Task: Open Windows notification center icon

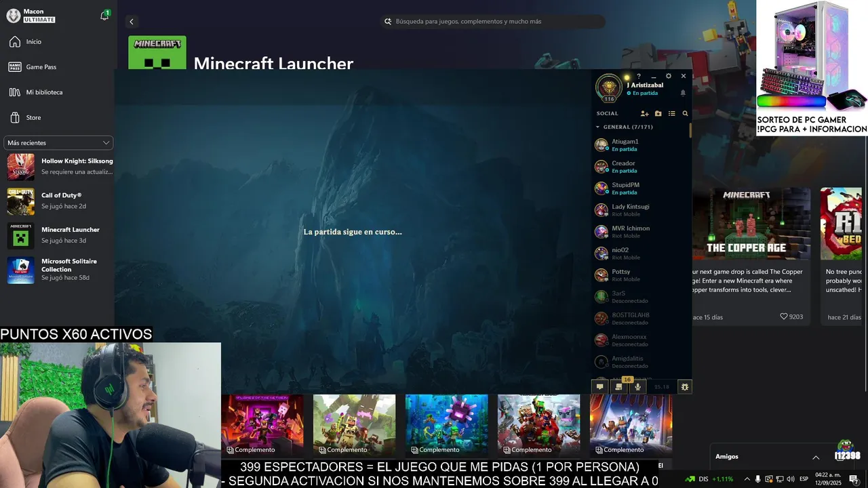Action: (854, 479)
